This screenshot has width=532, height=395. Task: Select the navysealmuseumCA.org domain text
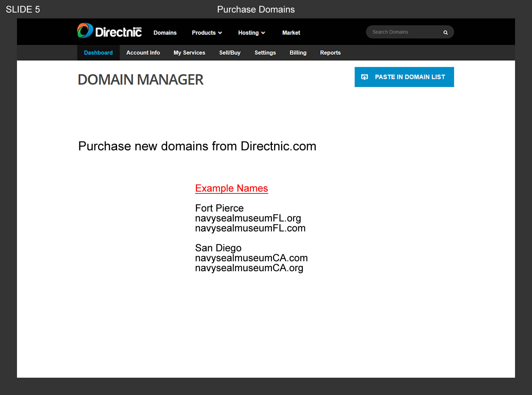(249, 268)
